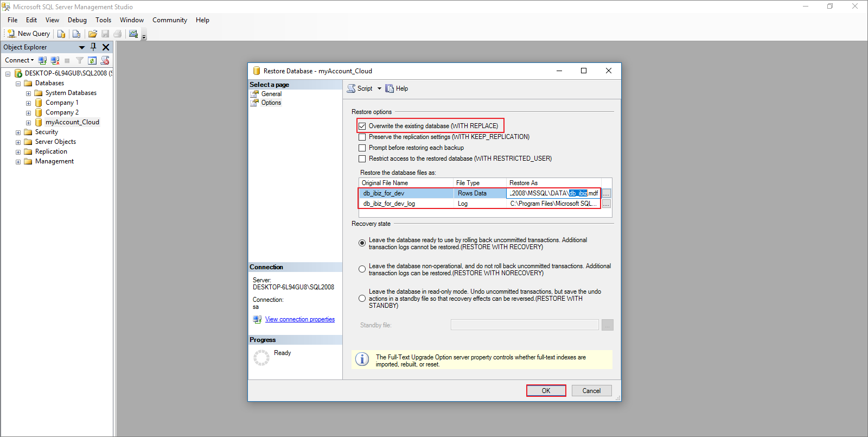Viewport: 868px width, 437px height.
Task: Click the browse button for db_ibiz_for_dev row
Action: click(x=607, y=193)
